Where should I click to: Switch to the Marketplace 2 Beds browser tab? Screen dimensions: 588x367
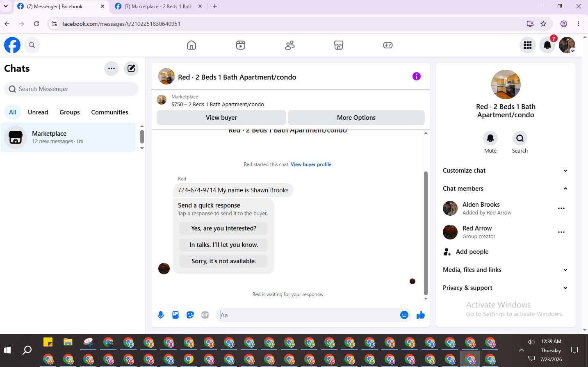pyautogui.click(x=158, y=7)
